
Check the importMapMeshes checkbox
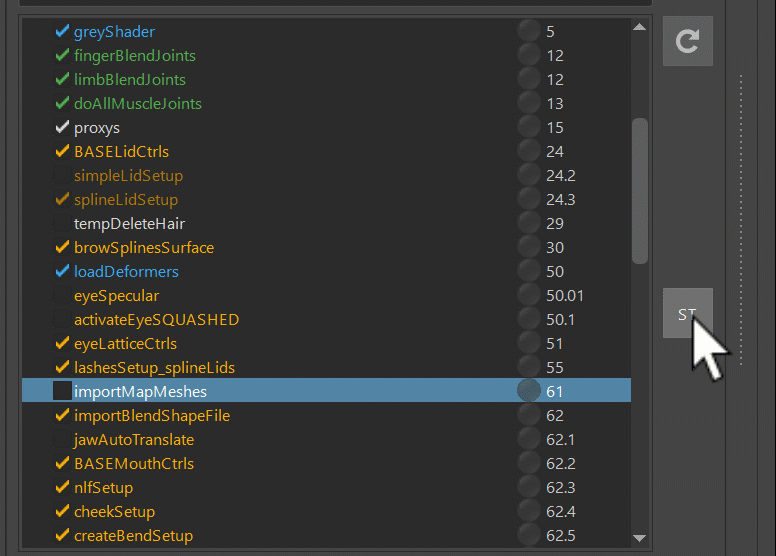click(x=62, y=391)
